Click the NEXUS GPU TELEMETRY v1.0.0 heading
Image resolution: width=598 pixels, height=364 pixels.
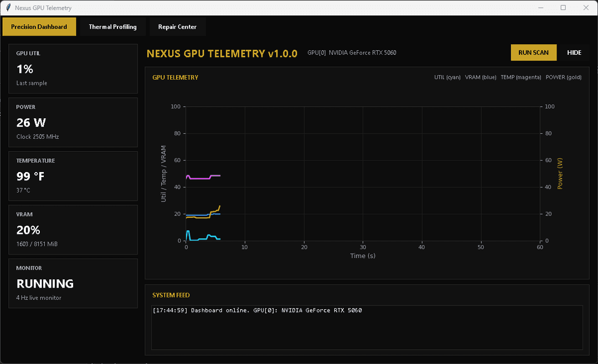point(222,53)
